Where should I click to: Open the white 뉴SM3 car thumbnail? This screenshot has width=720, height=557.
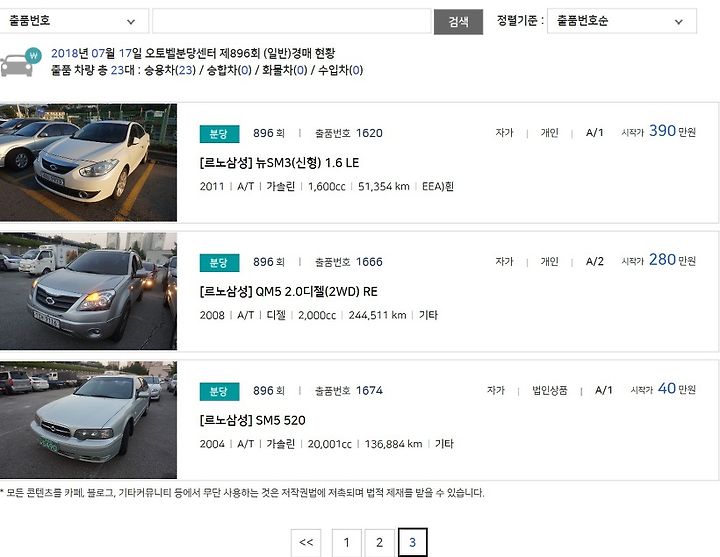point(88,163)
